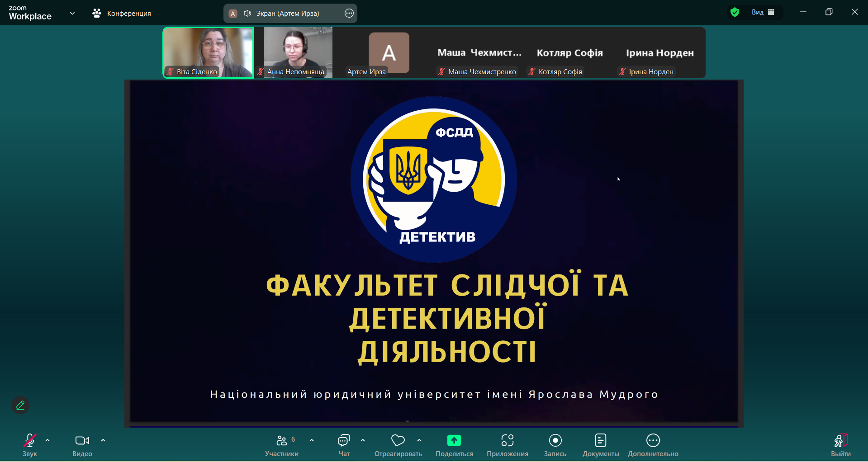Screen dimensions: 868x462
Task: Select Котляр Софія participant tile
Action: [x=570, y=52]
